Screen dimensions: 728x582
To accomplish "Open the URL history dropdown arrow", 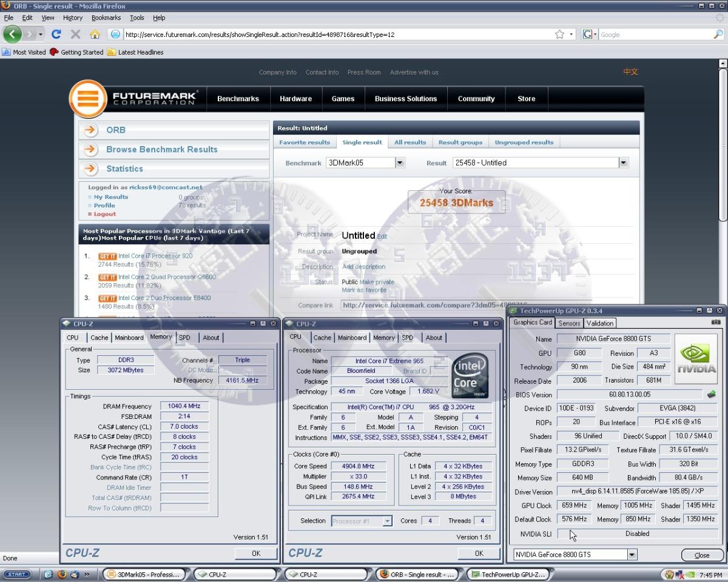I will [x=571, y=35].
